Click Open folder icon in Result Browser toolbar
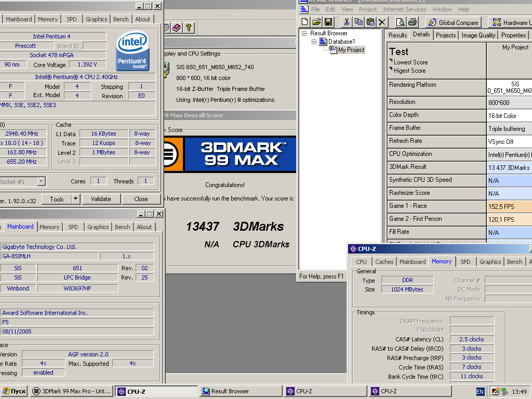This screenshot has height=399, width=532. (x=316, y=22)
